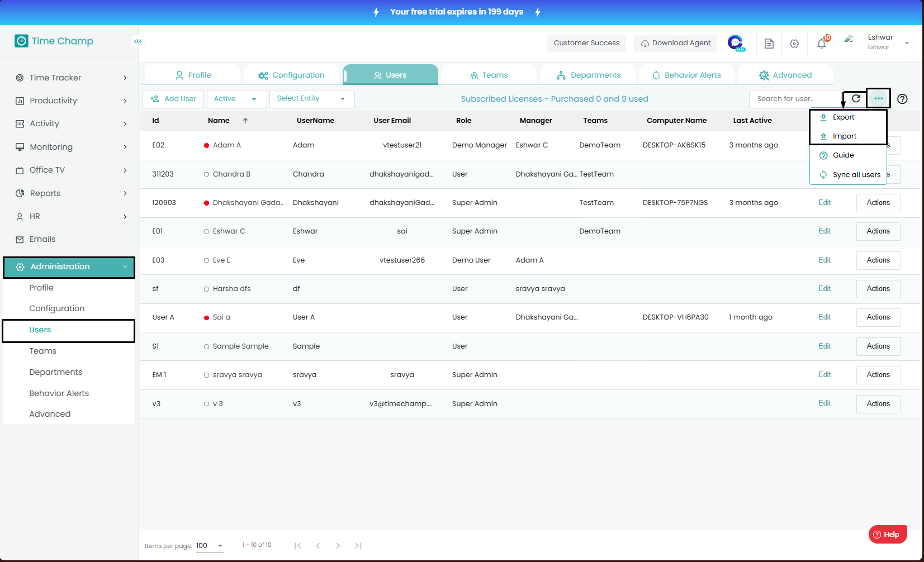This screenshot has height=562, width=924.
Task: Click the question mark help icon
Action: coord(902,99)
